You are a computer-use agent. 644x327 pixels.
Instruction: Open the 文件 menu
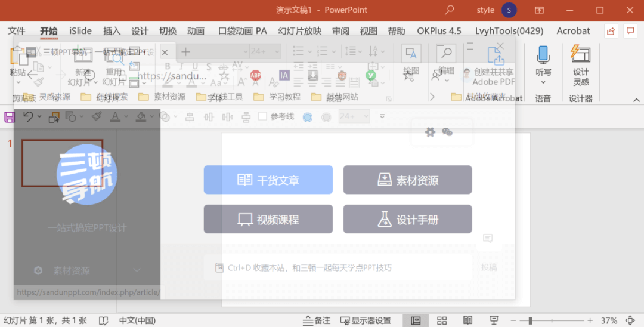point(17,31)
